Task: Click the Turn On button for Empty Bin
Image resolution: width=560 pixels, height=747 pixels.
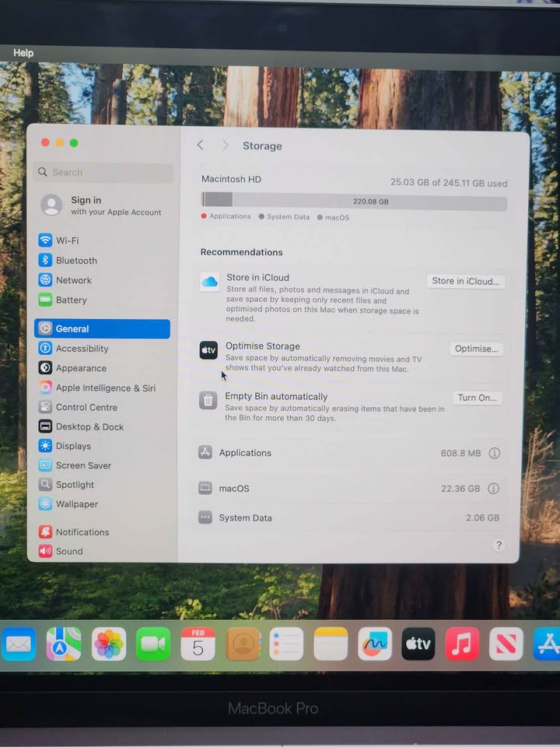Action: coord(477,398)
